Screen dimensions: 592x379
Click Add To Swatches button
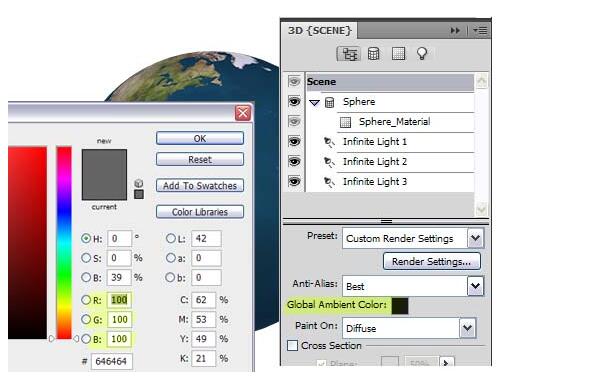coord(200,185)
